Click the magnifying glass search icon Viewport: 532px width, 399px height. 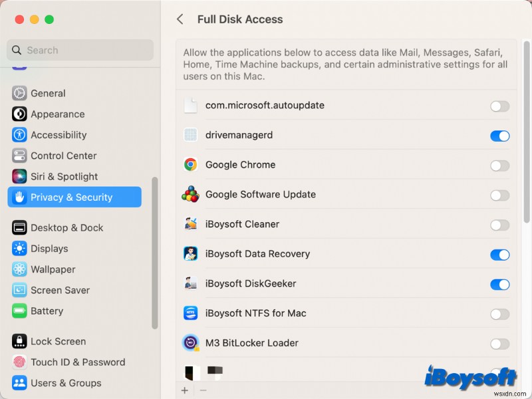coord(16,51)
